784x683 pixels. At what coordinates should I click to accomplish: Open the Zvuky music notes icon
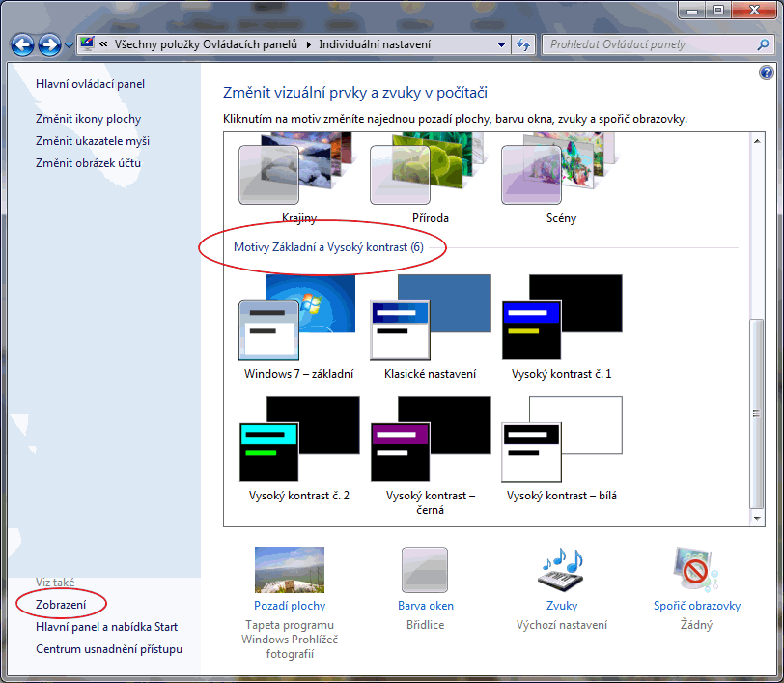click(x=562, y=570)
